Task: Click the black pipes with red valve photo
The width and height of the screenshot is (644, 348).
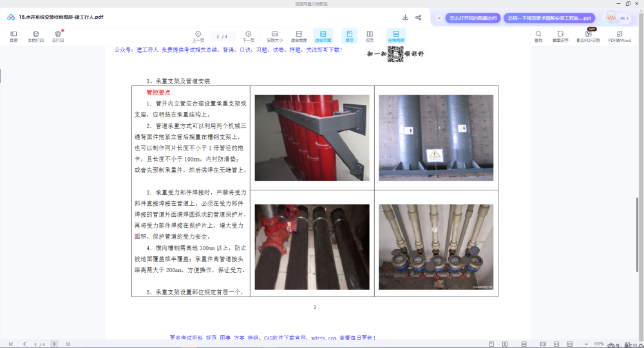Action: 312,247
